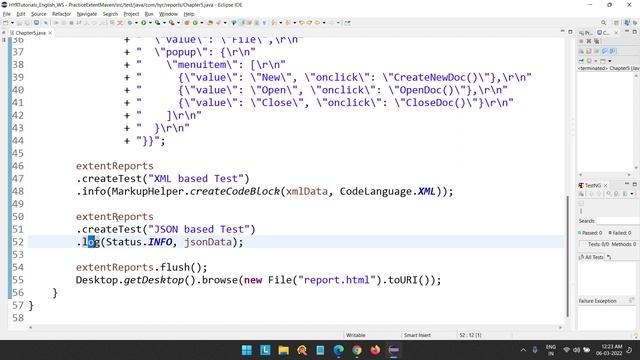
Task: Click the Smart Insert status bar entry
Action: pyautogui.click(x=417, y=335)
